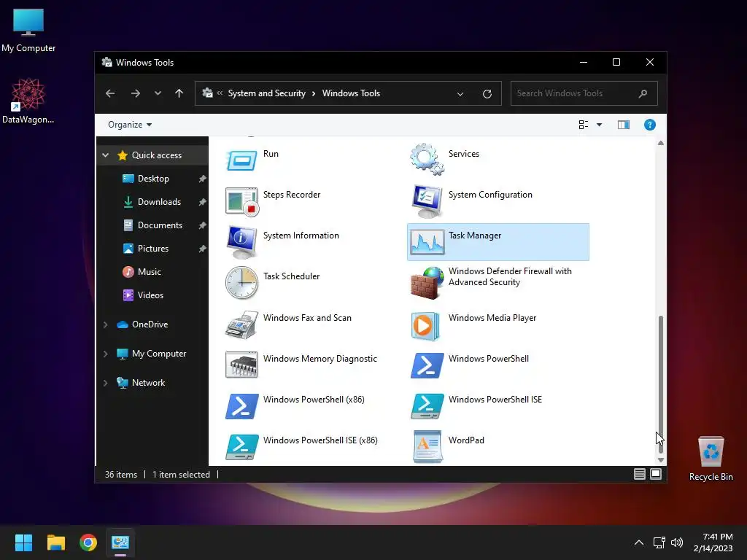The height and width of the screenshot is (560, 747).
Task: Expand the Network tree node
Action: click(106, 383)
